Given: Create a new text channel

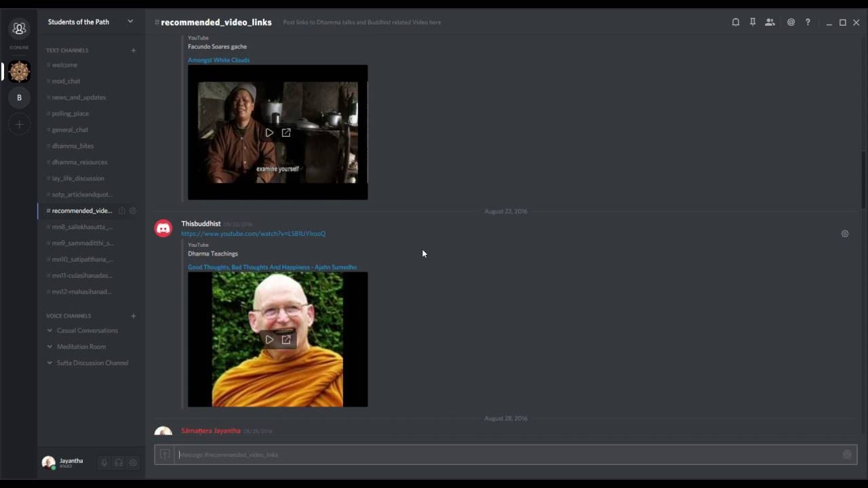Looking at the screenshot, I should tap(133, 50).
